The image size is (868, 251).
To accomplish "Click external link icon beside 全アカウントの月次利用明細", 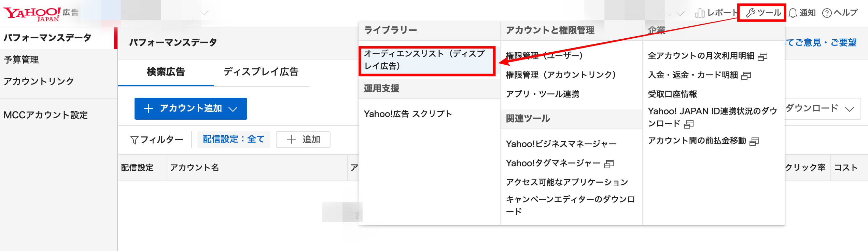I will (x=762, y=56).
